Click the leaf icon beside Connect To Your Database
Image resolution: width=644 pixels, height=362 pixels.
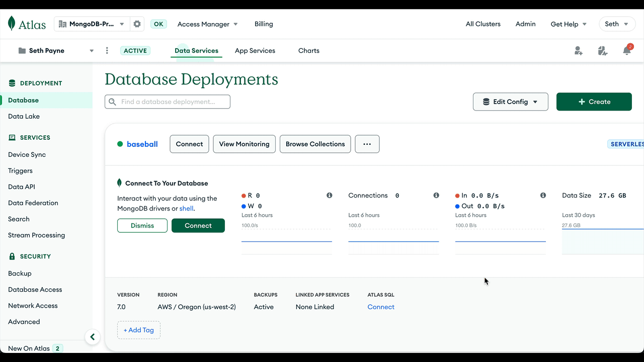[120, 183]
